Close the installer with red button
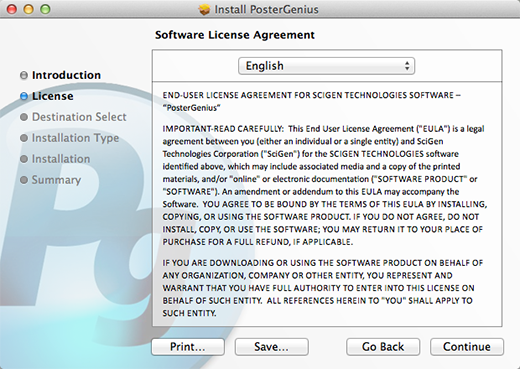Screen dimensions: 520x369 (12, 9)
